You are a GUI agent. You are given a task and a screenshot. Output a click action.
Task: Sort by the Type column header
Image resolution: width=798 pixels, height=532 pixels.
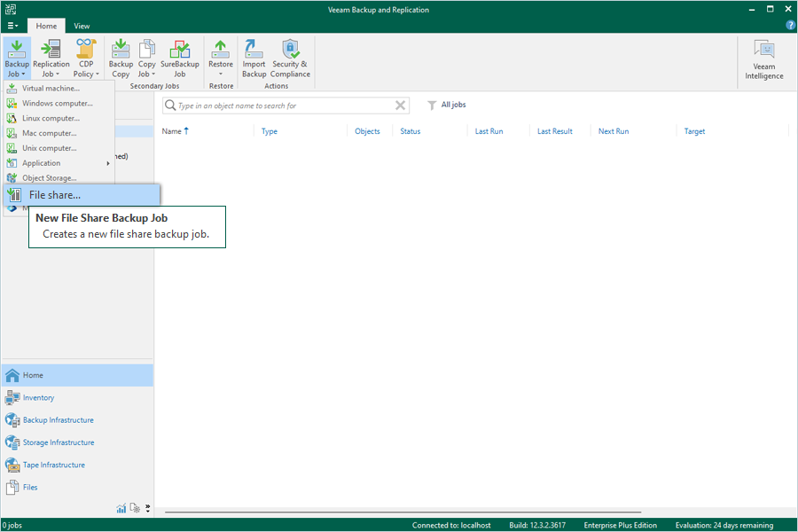(270, 131)
